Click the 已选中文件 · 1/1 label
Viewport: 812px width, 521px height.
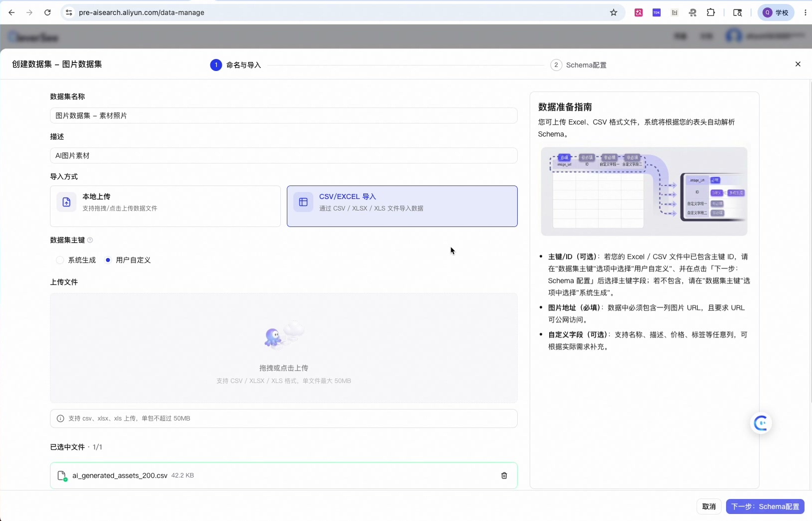[x=76, y=447]
